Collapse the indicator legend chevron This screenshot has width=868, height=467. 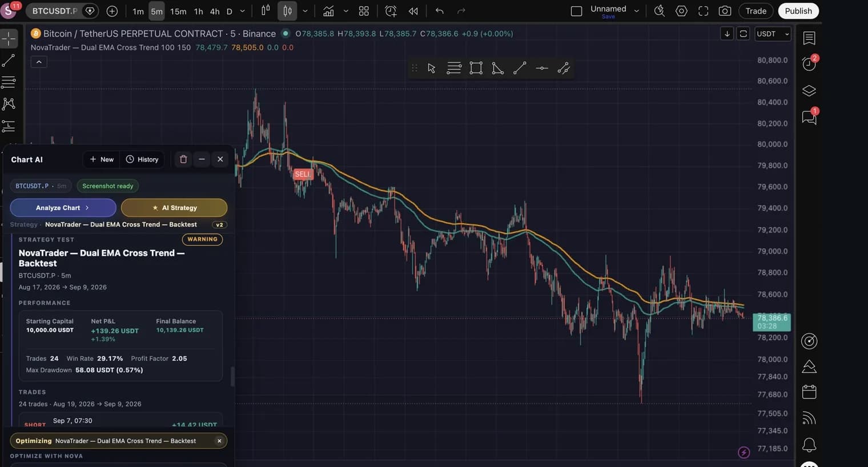39,62
